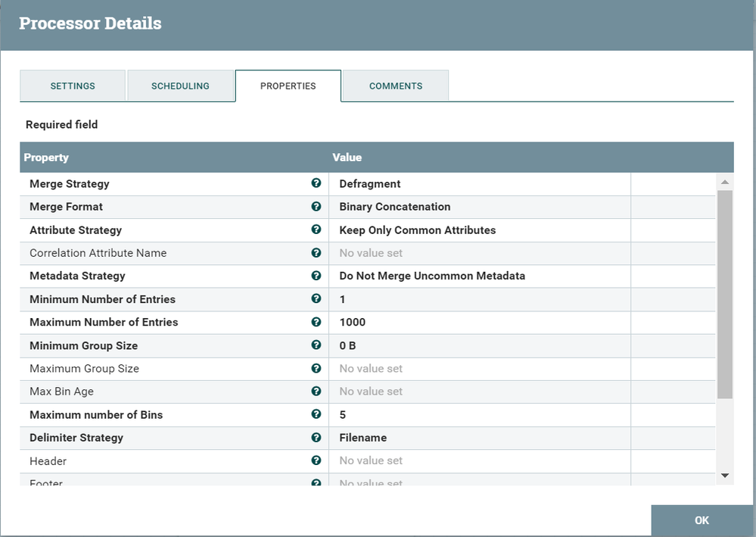Select the Defragment value of Merge Strategy

pyautogui.click(x=370, y=184)
